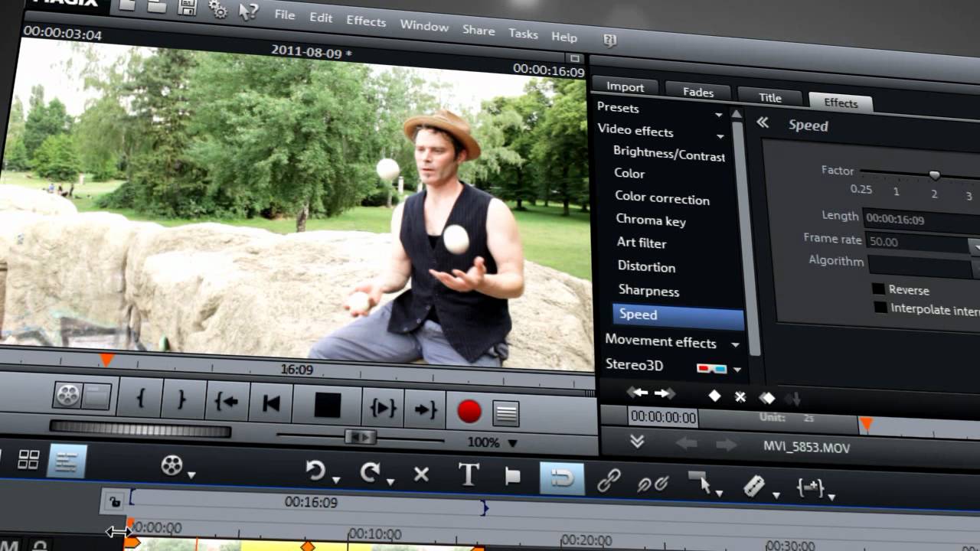
Task: Click the open project folder icon
Action: (156, 6)
